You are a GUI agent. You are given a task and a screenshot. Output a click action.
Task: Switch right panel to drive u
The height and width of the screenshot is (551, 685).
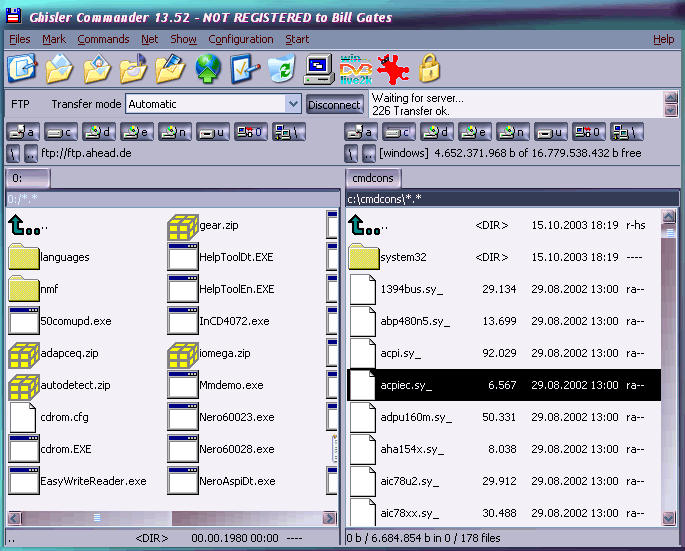(x=550, y=132)
